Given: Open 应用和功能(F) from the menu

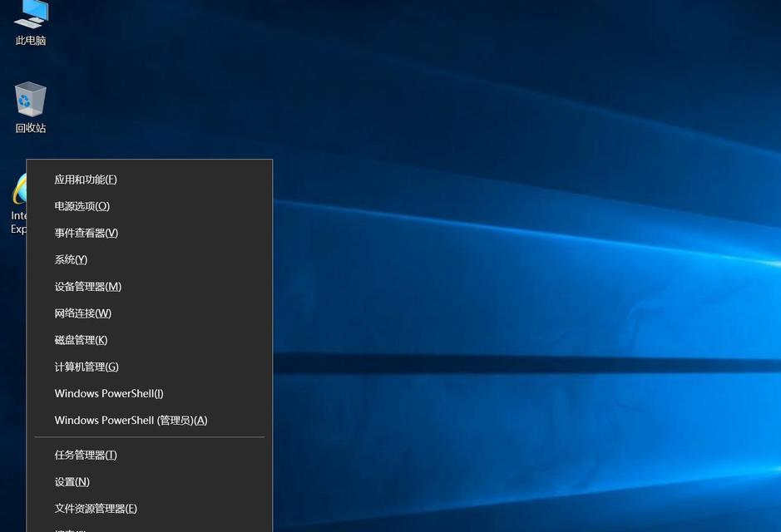Looking at the screenshot, I should [x=150, y=180].
